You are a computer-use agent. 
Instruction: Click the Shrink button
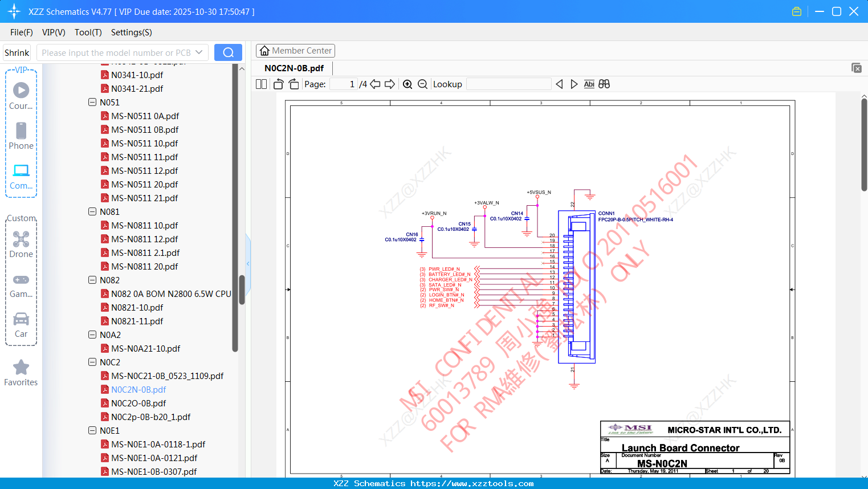pyautogui.click(x=17, y=52)
